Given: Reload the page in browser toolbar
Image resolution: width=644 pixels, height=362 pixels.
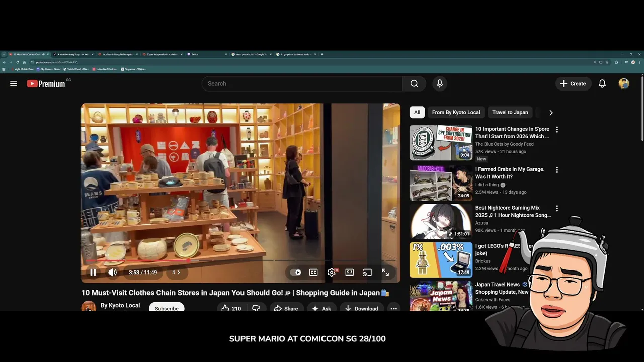Looking at the screenshot, I should 17,62.
